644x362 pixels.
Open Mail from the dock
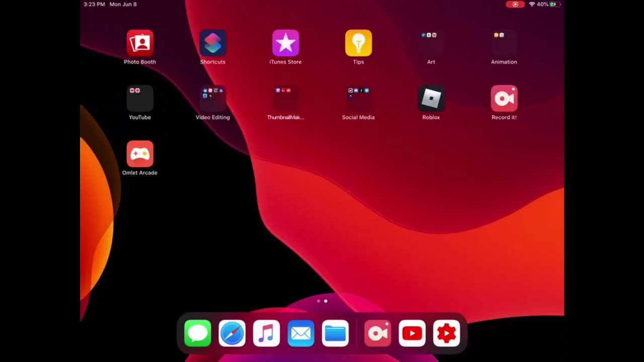point(301,333)
